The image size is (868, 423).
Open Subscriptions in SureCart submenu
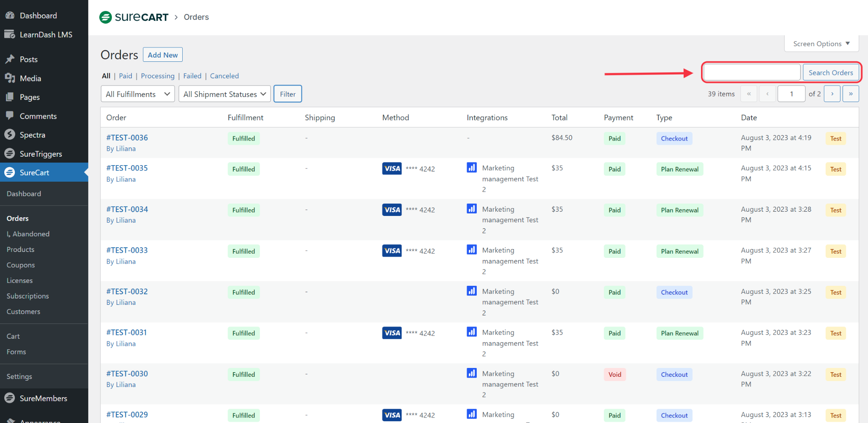point(28,296)
